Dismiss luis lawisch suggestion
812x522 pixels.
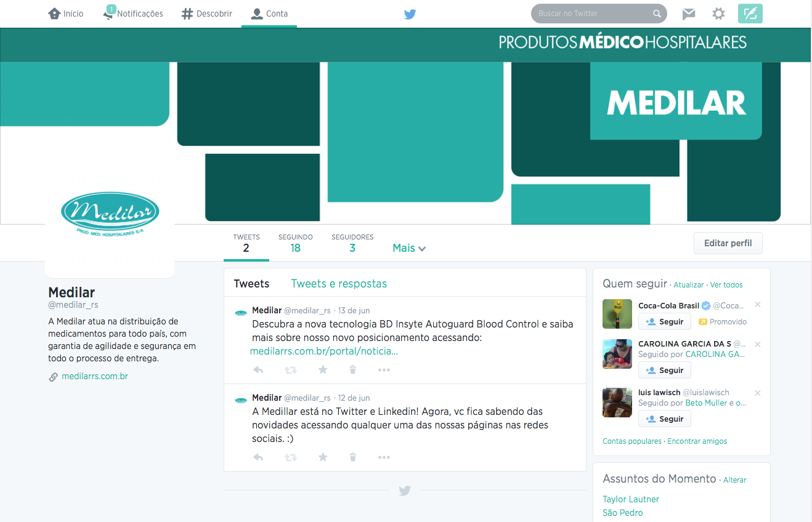coord(758,393)
